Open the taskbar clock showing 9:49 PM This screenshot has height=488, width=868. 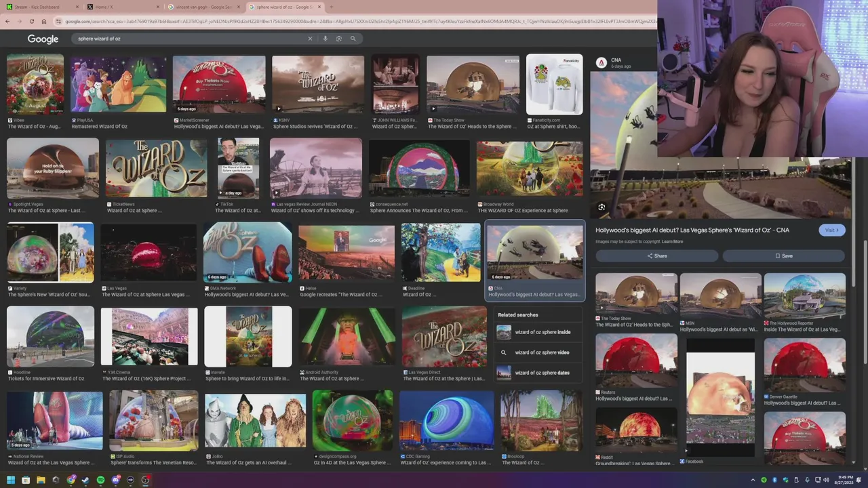tap(845, 480)
